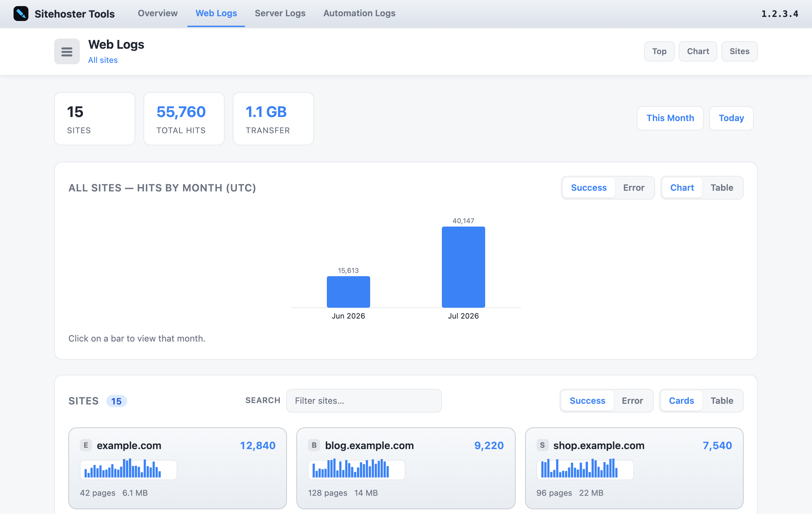Switch to Server Logs tab
The height and width of the screenshot is (514, 812).
[x=280, y=13]
